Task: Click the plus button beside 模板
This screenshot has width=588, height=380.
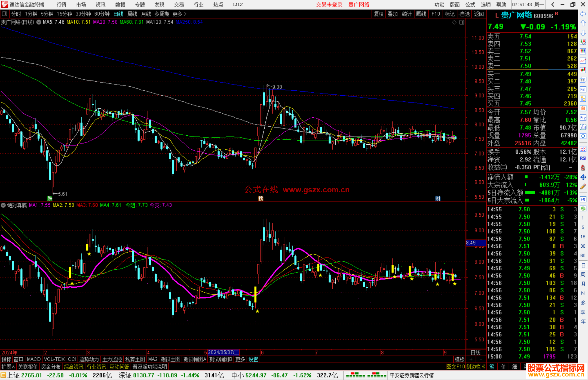Action: (x=471, y=359)
